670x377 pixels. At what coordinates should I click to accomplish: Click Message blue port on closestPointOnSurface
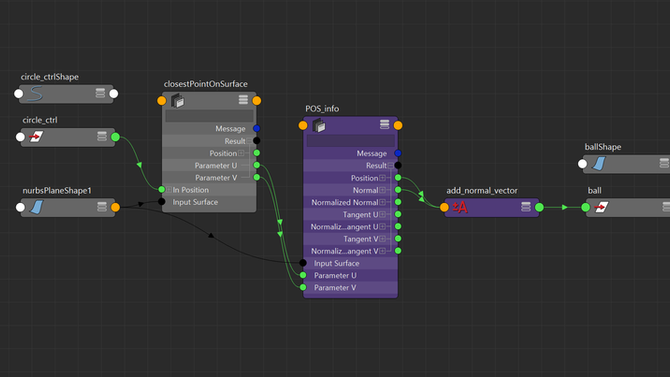256,128
